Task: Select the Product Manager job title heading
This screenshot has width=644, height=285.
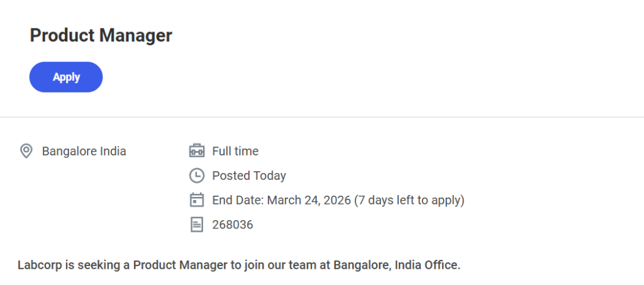Action: point(101,35)
